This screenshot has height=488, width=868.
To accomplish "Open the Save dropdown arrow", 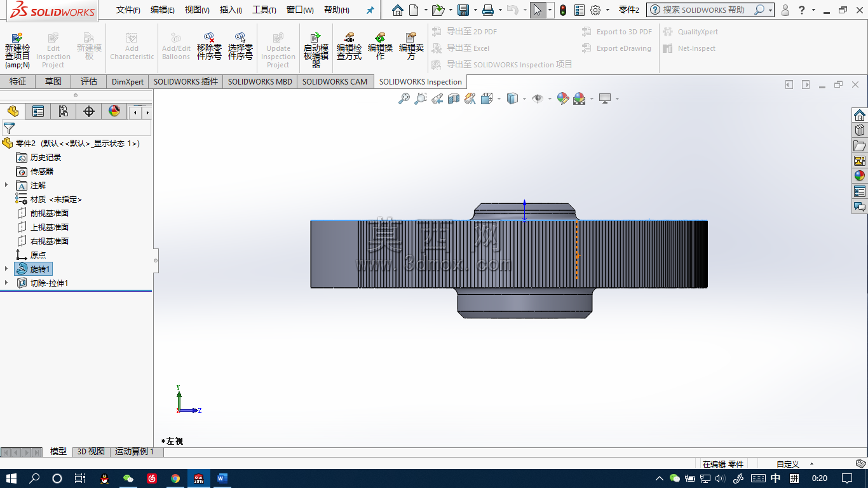I will [474, 10].
